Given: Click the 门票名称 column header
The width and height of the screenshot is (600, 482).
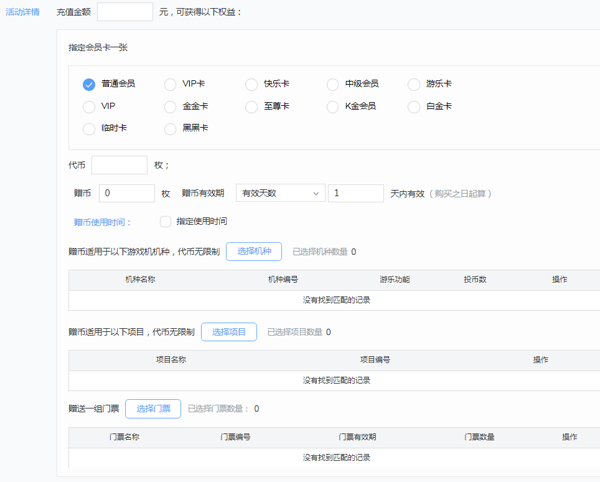Looking at the screenshot, I should [x=124, y=437].
